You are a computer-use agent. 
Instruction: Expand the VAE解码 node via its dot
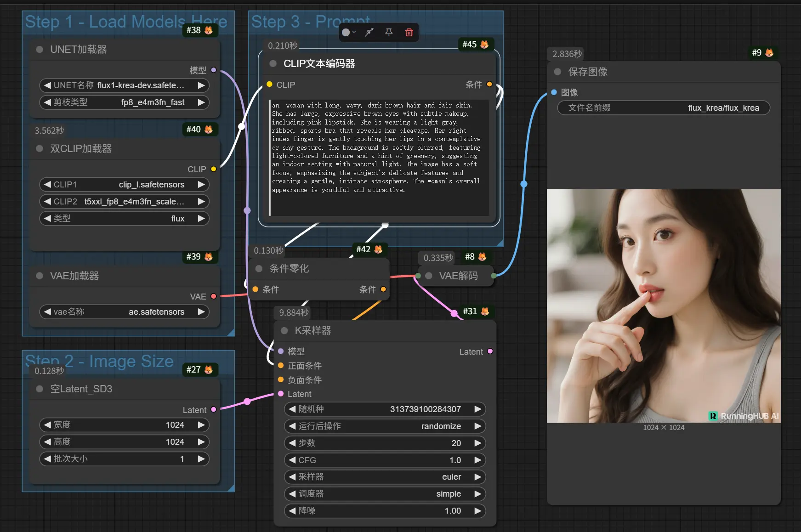[x=429, y=276]
